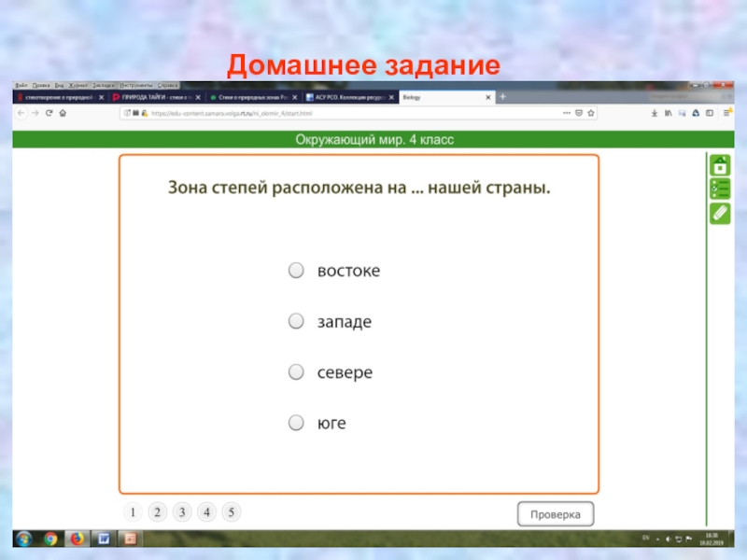The height and width of the screenshot is (560, 747).
Task: Open Word from the taskbar
Action: pos(104,539)
